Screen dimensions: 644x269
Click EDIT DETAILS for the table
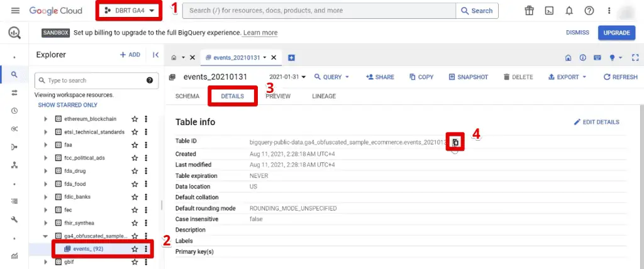596,122
